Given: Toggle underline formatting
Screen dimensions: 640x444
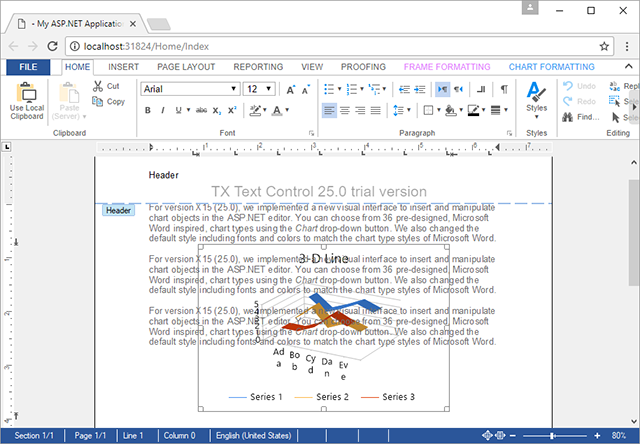Looking at the screenshot, I should coord(178,110).
